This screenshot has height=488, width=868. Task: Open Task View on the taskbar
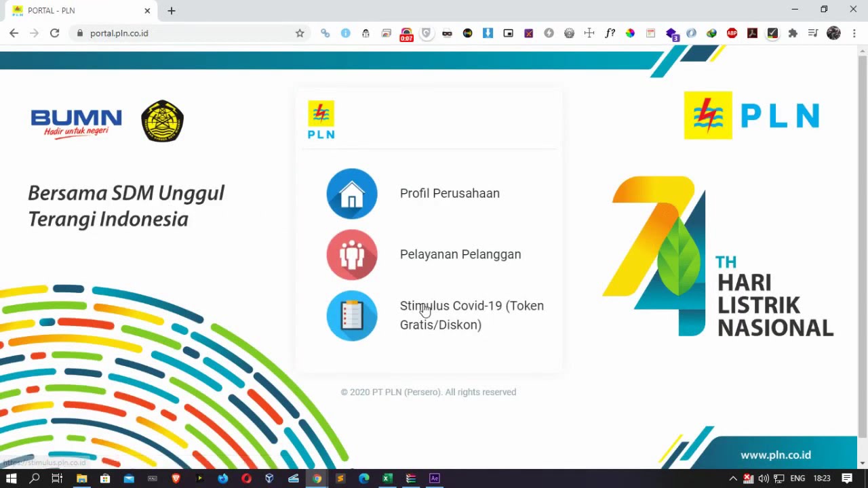pyautogui.click(x=58, y=479)
